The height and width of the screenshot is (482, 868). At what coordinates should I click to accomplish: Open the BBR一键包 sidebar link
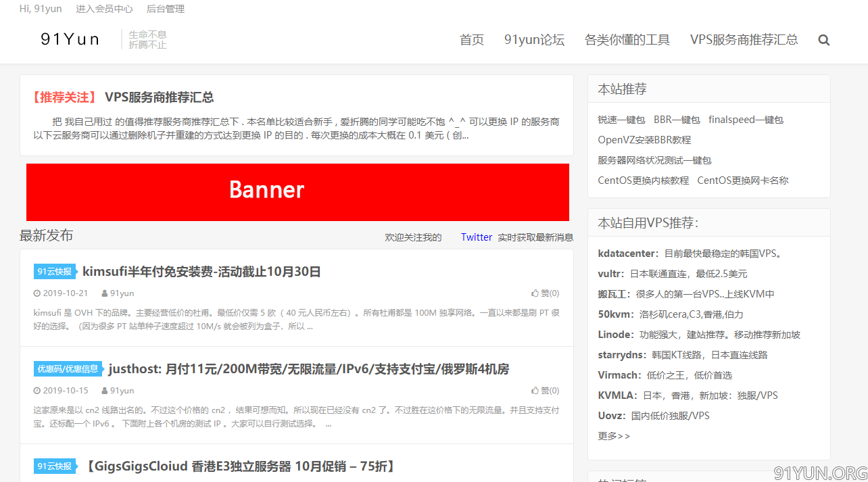click(677, 120)
